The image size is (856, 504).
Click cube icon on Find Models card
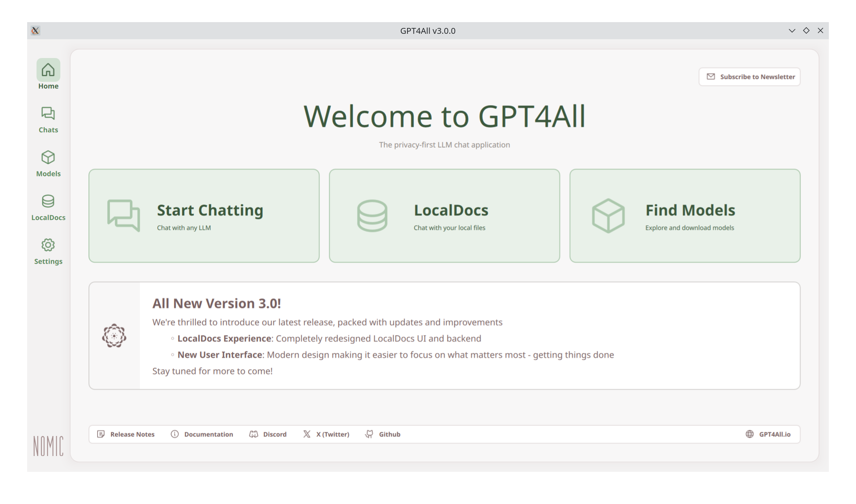[608, 216]
